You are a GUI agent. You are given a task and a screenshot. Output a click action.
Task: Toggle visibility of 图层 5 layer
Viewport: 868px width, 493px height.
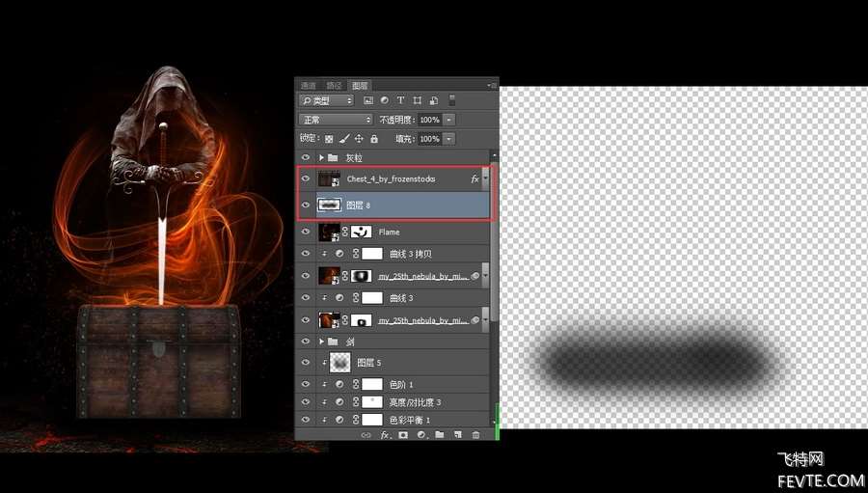[306, 362]
